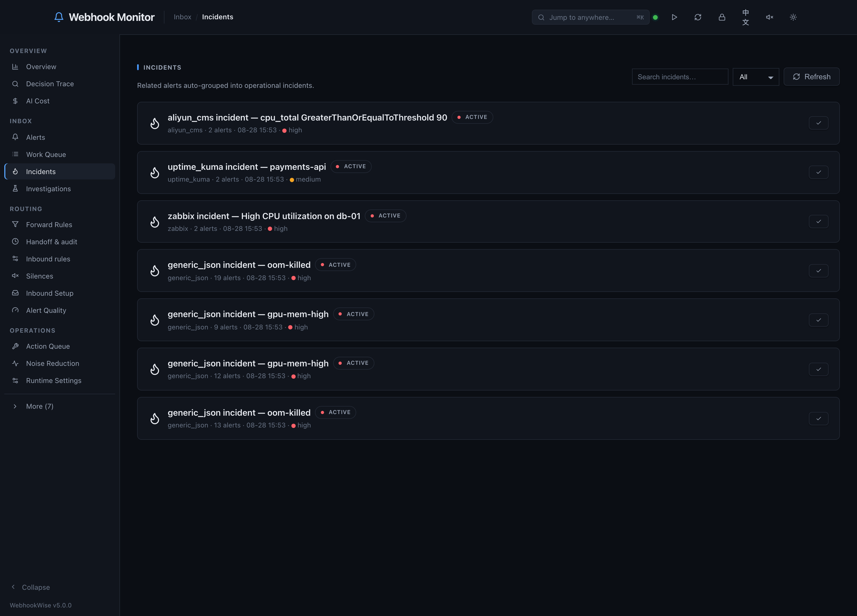Expand the More (7) sidebar section
857x616 pixels.
point(60,406)
